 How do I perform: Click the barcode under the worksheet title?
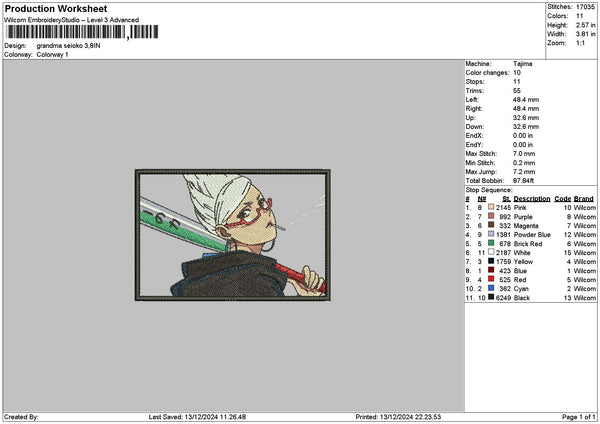click(82, 32)
